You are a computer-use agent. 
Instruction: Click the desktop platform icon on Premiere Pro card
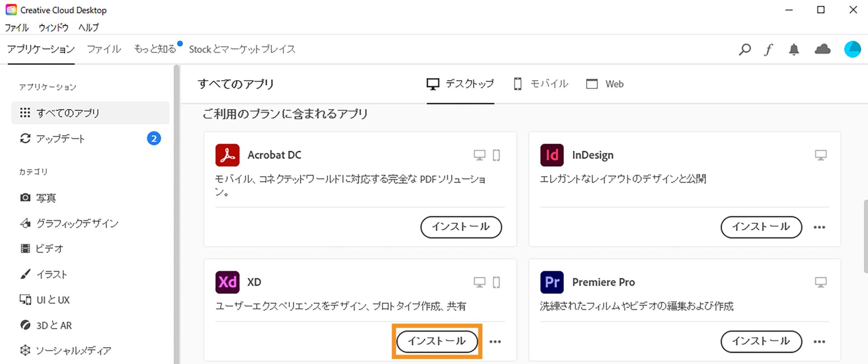pos(821,282)
